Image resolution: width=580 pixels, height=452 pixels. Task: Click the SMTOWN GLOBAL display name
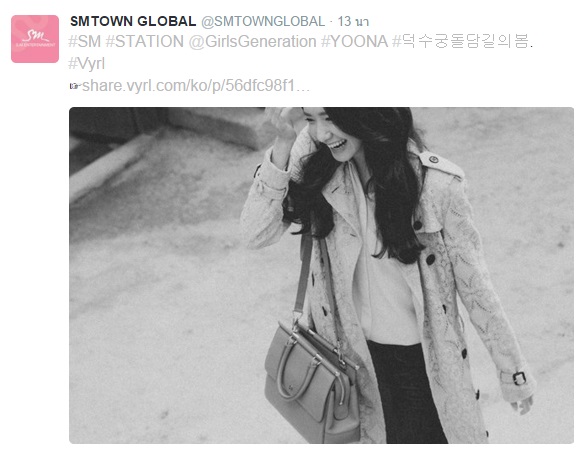133,21
